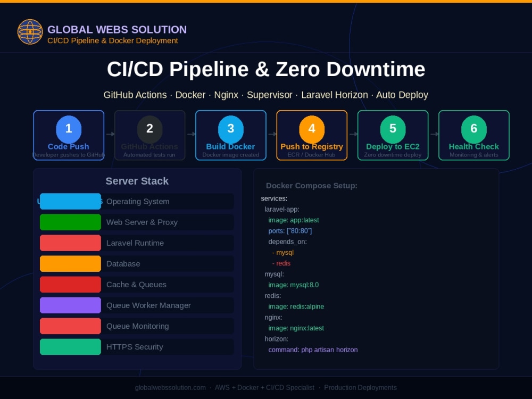532x399 pixels.
Task: Click the 'Operating System' row label
Action: click(x=138, y=202)
